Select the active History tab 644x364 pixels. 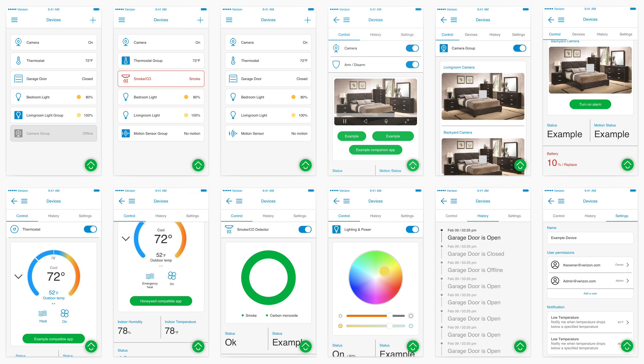tap(483, 216)
